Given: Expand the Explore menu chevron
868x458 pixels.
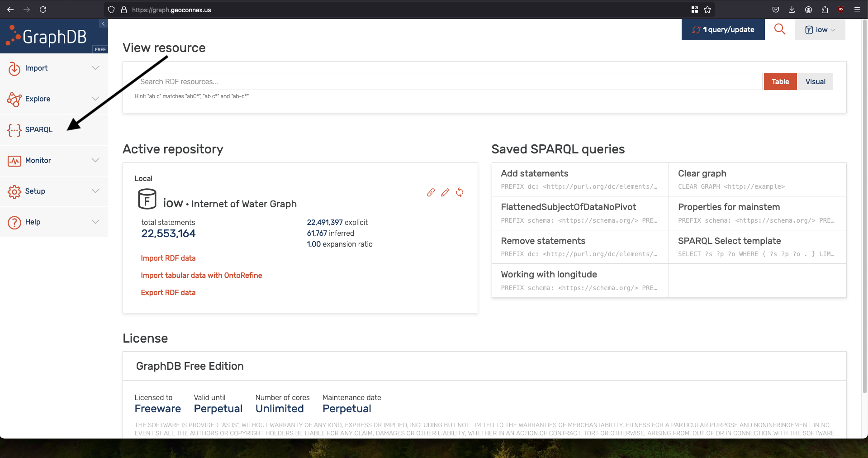Looking at the screenshot, I should pyautogui.click(x=95, y=99).
